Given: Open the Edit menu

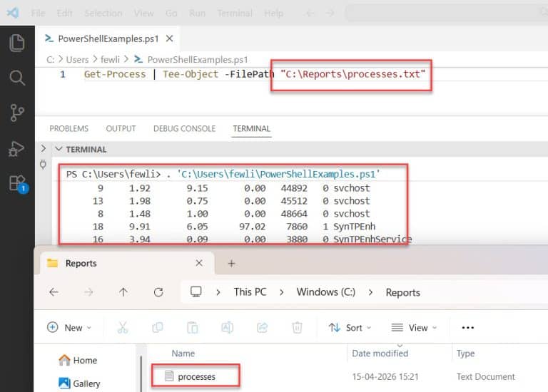Looking at the screenshot, I should (x=65, y=14).
